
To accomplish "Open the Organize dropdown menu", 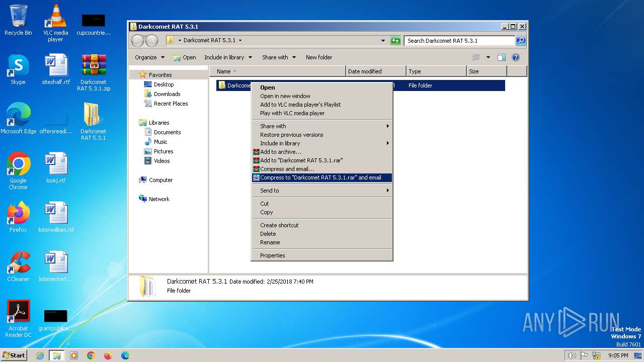I will pos(149,57).
